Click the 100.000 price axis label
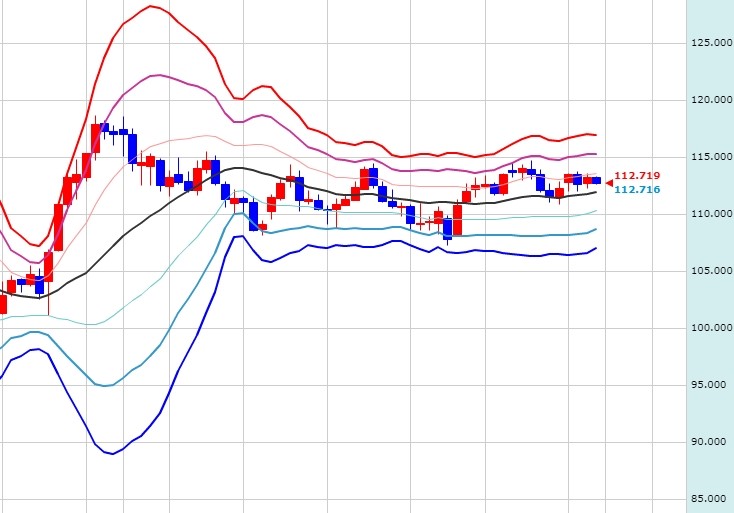The height and width of the screenshot is (513, 734). [x=712, y=328]
